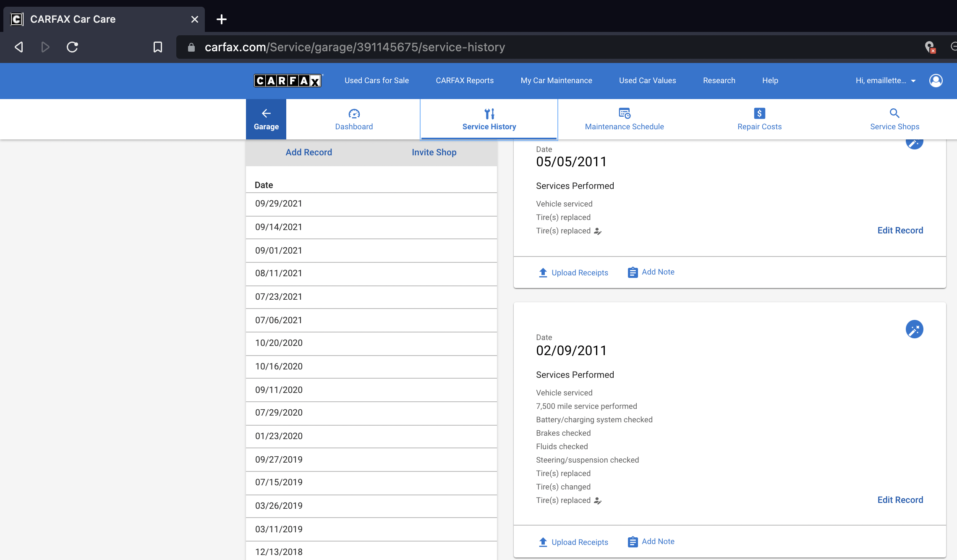The width and height of the screenshot is (957, 560).
Task: Select the 09/14/2021 service date row
Action: click(x=371, y=228)
